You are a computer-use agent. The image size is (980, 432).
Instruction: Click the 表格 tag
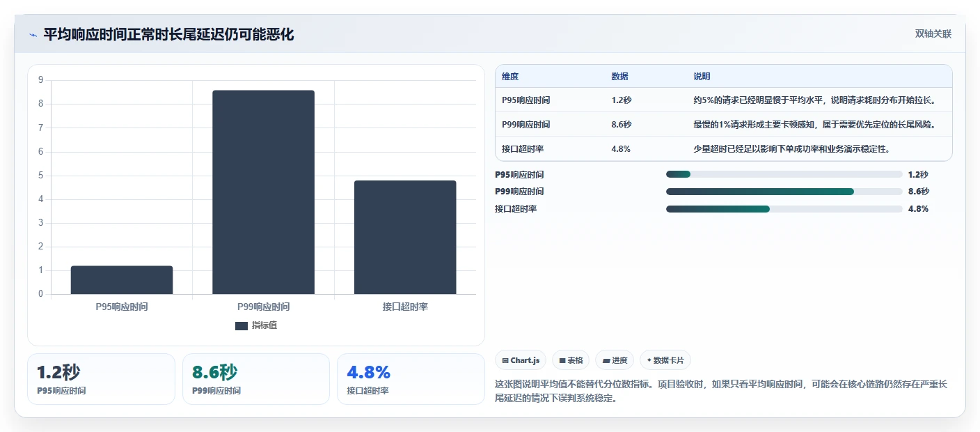[x=571, y=360]
